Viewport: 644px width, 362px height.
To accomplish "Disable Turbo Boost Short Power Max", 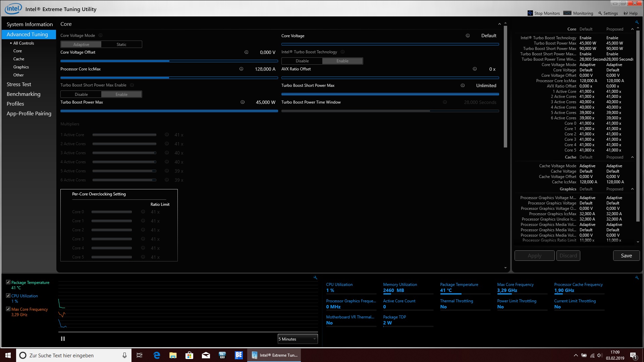I will 81,94.
